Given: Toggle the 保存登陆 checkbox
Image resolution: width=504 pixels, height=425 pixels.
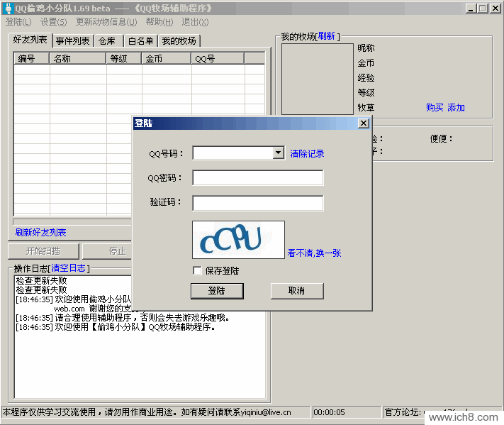Looking at the screenshot, I should pyautogui.click(x=197, y=270).
